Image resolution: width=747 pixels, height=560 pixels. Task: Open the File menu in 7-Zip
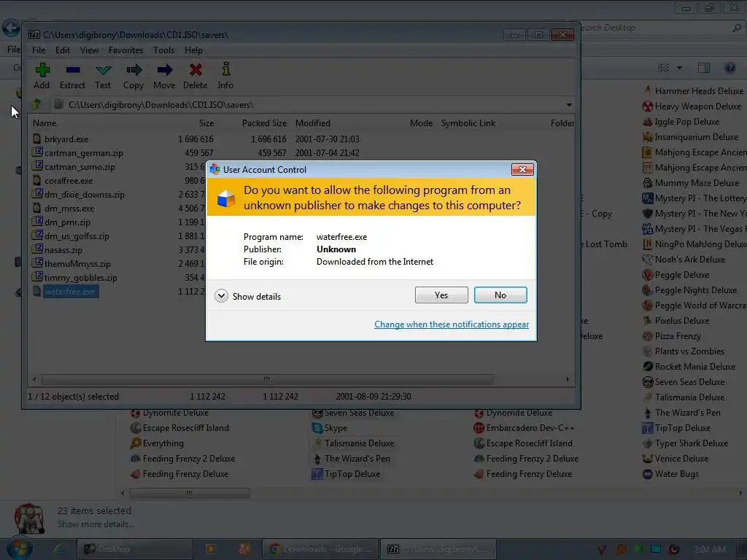pos(39,50)
